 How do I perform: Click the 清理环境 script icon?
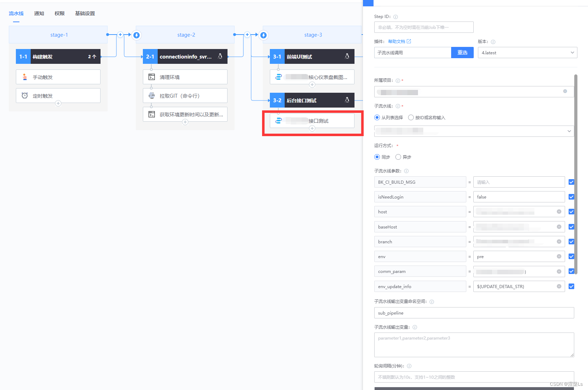click(152, 77)
